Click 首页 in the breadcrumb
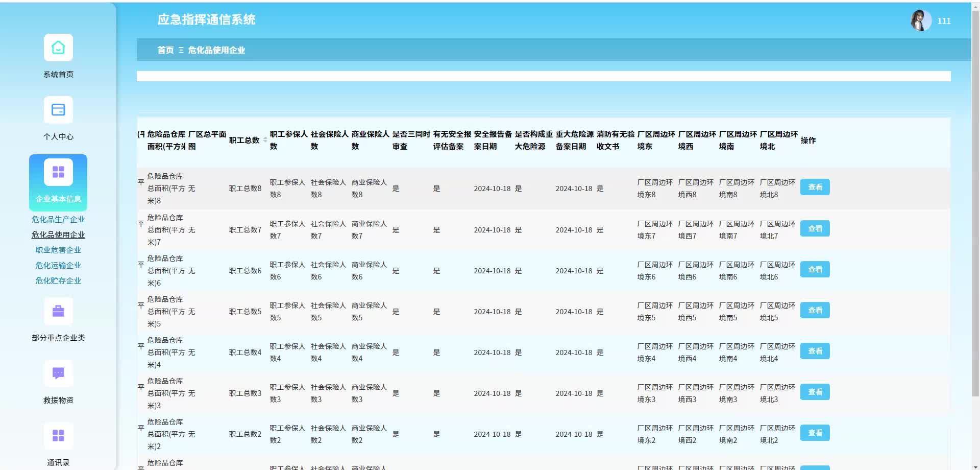The height and width of the screenshot is (470, 980). tap(165, 50)
